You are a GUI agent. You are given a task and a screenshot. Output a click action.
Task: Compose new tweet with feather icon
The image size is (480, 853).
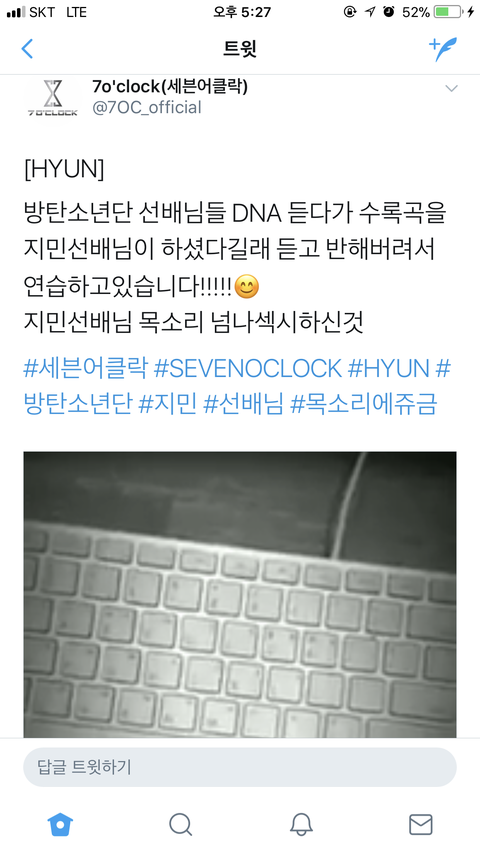pos(443,49)
